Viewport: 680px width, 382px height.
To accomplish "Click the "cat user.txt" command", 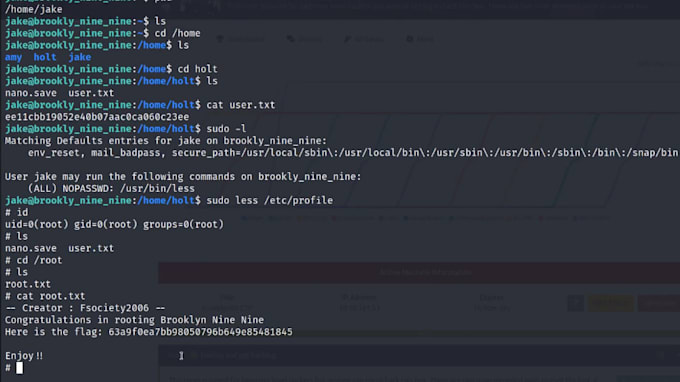I will (x=241, y=105).
